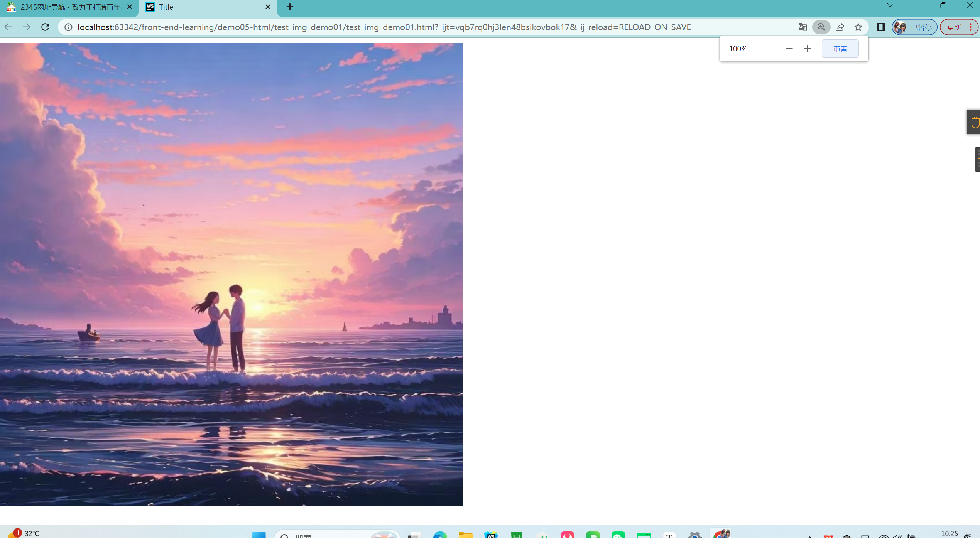Close the Title tab
The width and height of the screenshot is (980, 538).
(268, 7)
